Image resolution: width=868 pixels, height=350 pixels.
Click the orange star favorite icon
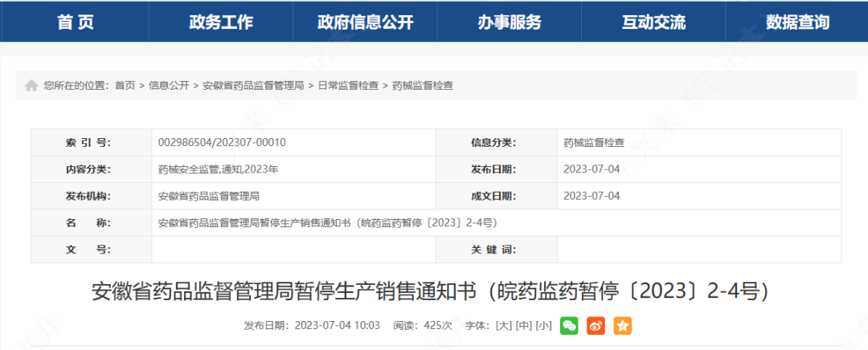point(622,326)
